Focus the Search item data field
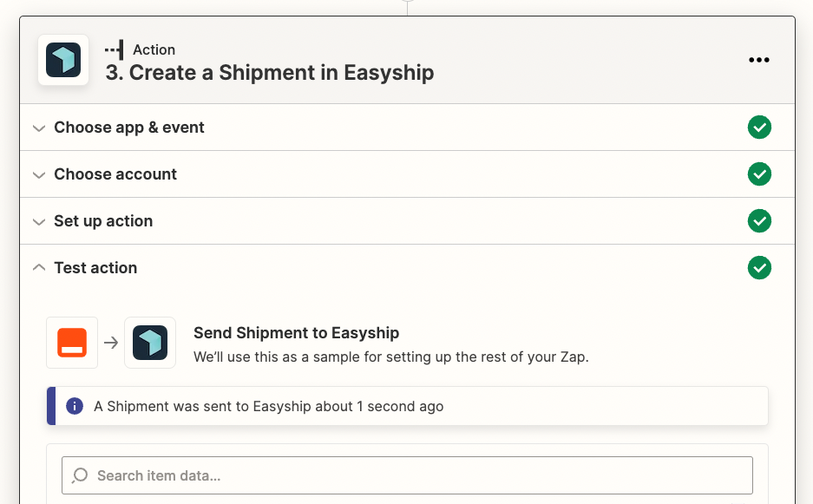This screenshot has height=504, width=813. (407, 475)
